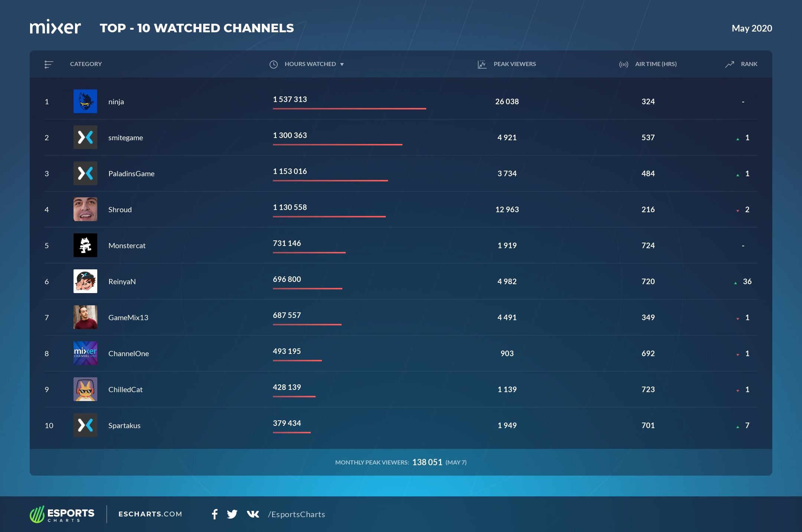Click the rank change value 36
The image size is (802, 532).
pyautogui.click(x=747, y=282)
